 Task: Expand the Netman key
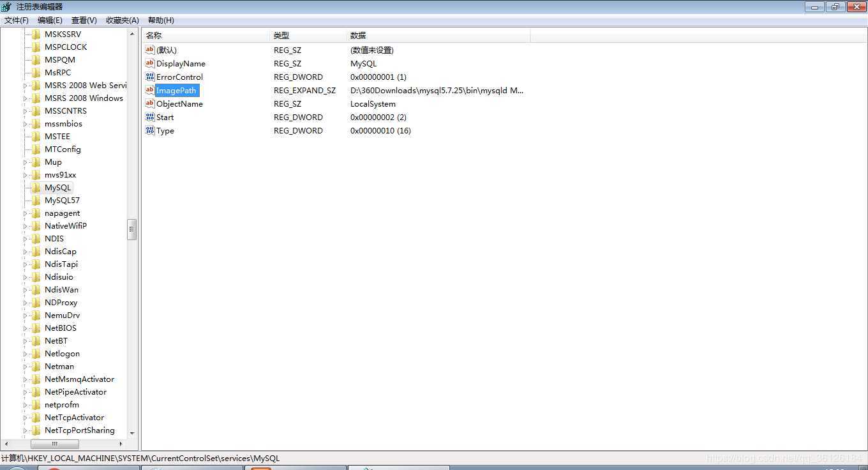click(26, 367)
